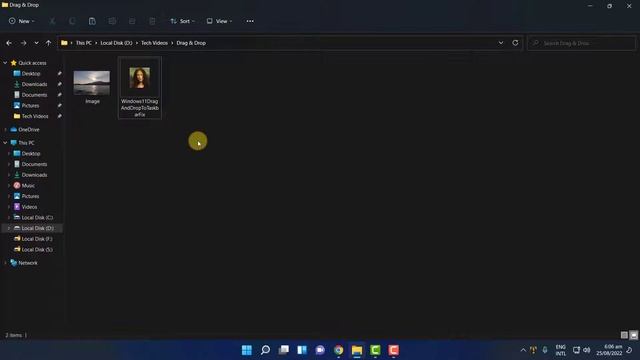Open the green Camtasia taskbar icon
The image size is (640, 360).
[x=375, y=350]
